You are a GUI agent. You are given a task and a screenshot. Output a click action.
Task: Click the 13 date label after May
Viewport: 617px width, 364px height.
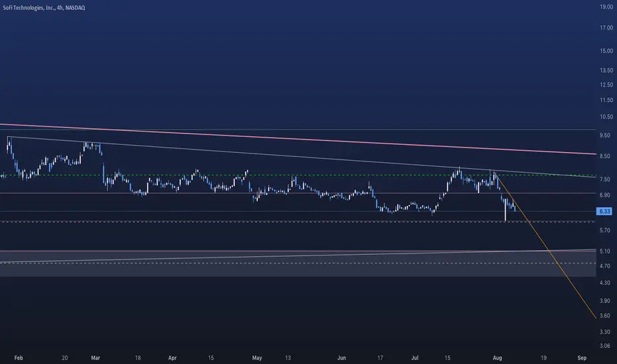(288, 357)
